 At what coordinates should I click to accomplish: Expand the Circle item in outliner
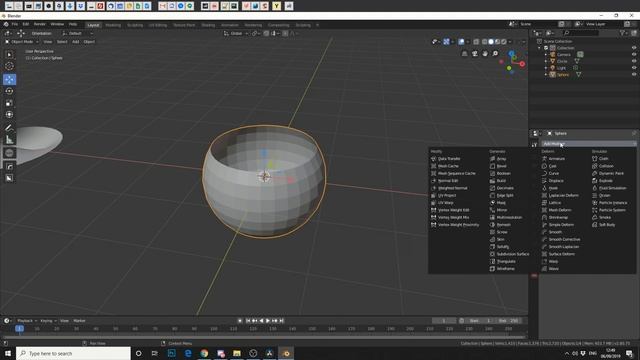tap(546, 61)
